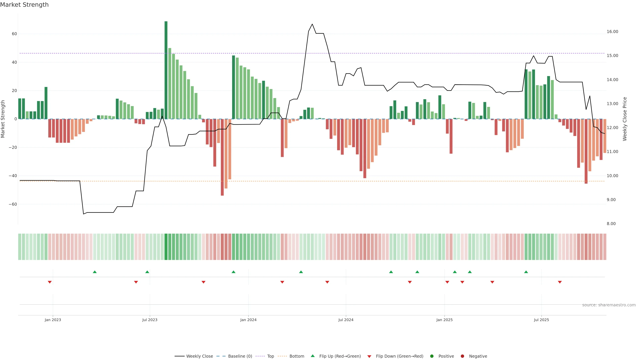Click the rightmost green flip-up triangle marker
The image size is (644, 362).
click(x=526, y=272)
